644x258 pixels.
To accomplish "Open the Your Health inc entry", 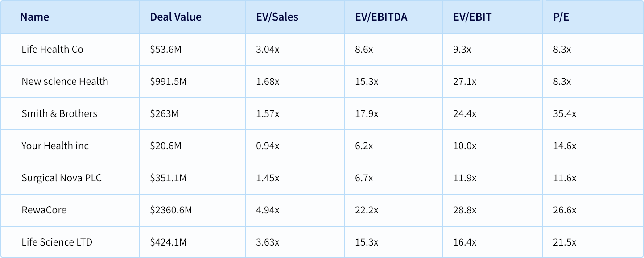I will (x=55, y=146).
